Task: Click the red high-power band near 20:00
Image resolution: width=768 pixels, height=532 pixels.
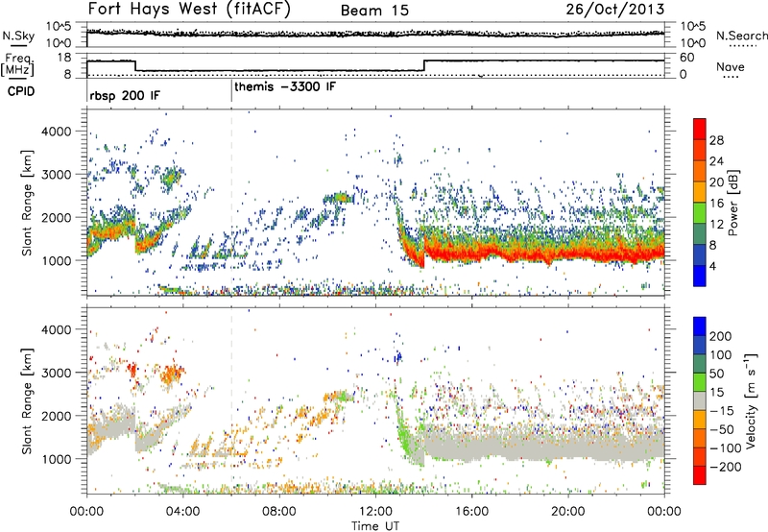Action: tap(567, 254)
